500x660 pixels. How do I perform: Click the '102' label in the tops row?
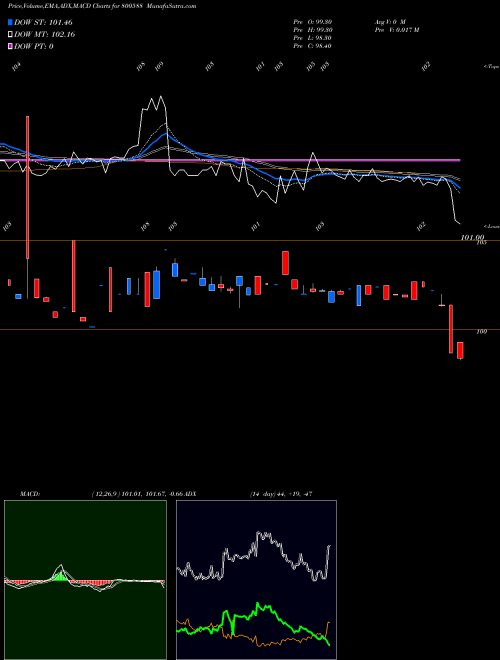tap(426, 66)
